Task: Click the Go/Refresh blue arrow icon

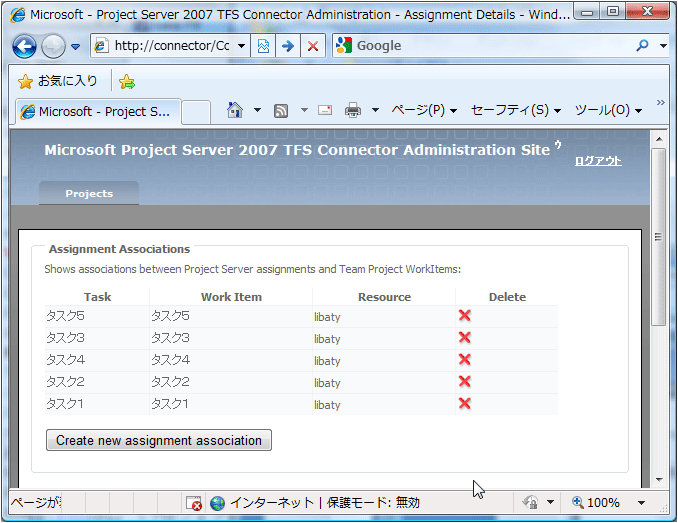Action: (288, 45)
